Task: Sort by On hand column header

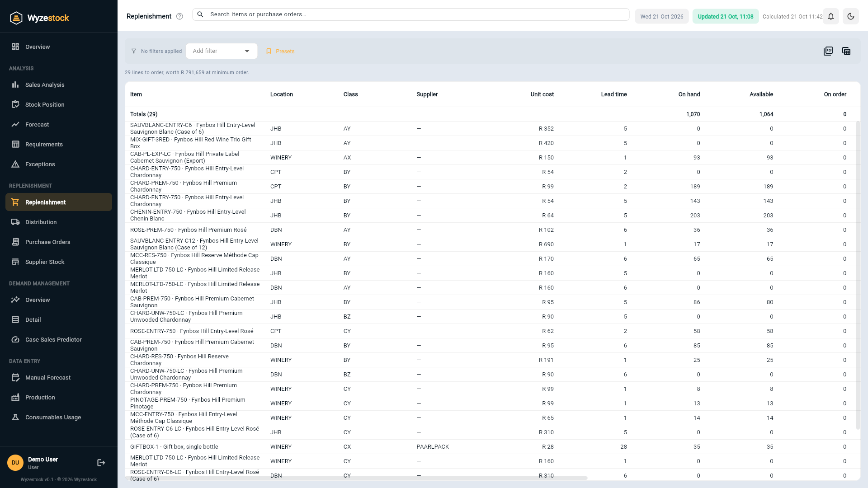Action: 689,94
